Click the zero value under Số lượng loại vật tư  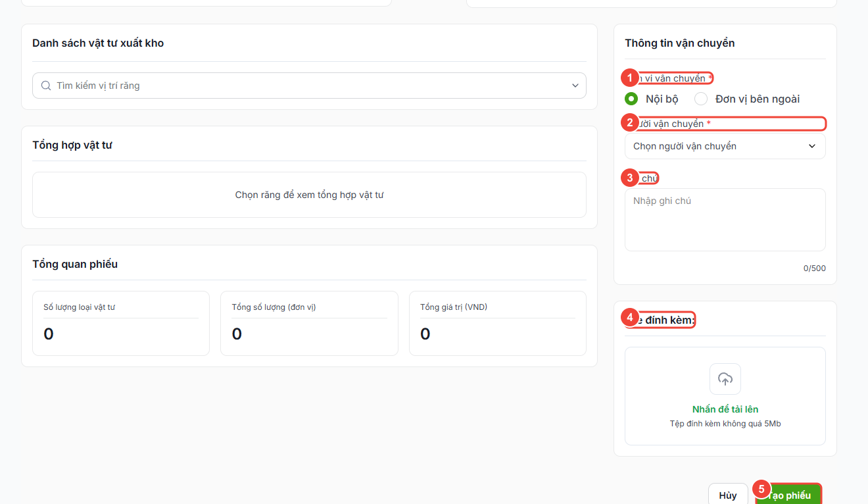(49, 334)
